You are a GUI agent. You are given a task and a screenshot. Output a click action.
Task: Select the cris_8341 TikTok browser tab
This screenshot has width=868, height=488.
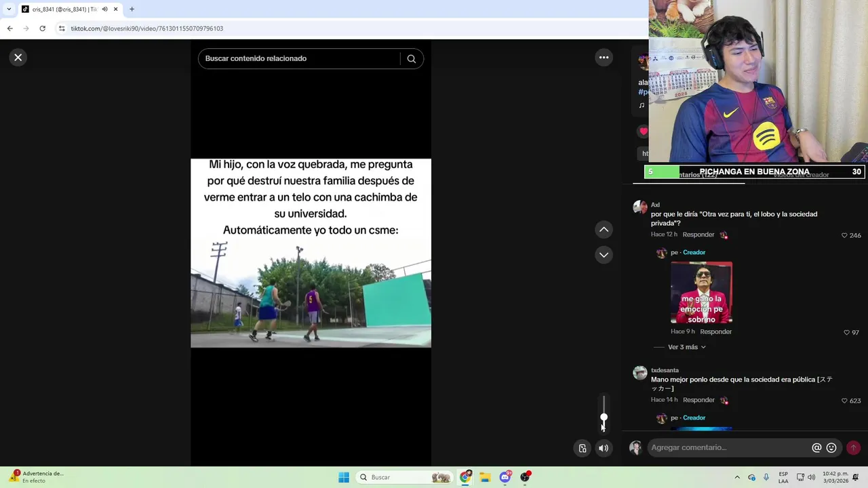pyautogui.click(x=64, y=9)
